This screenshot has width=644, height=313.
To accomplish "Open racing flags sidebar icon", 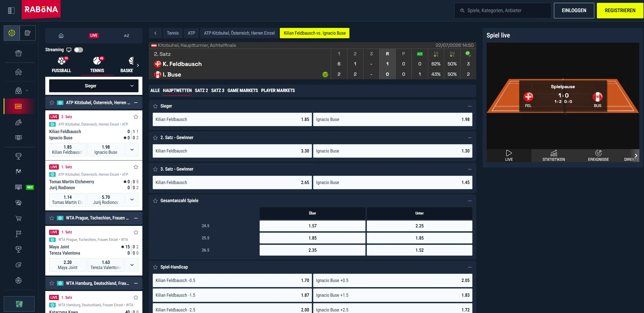I will coord(18,171).
